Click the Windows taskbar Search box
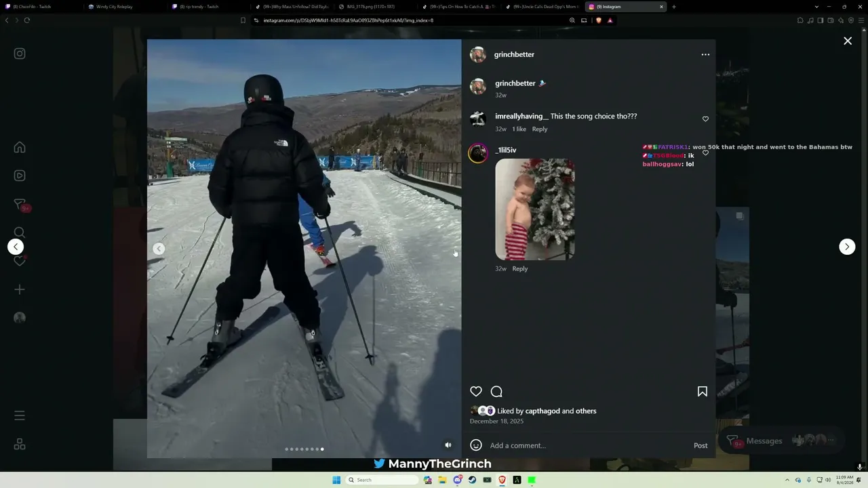 (x=382, y=481)
